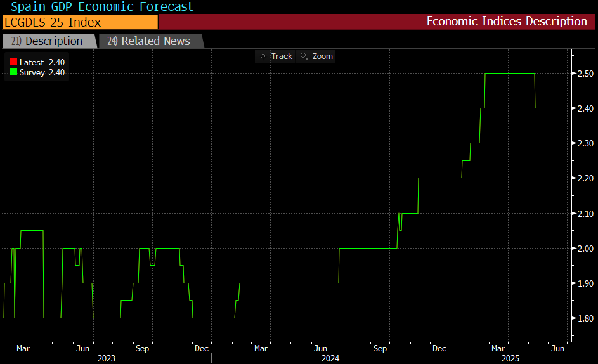
Task: Click the red Latest legend swatch
Action: click(13, 62)
